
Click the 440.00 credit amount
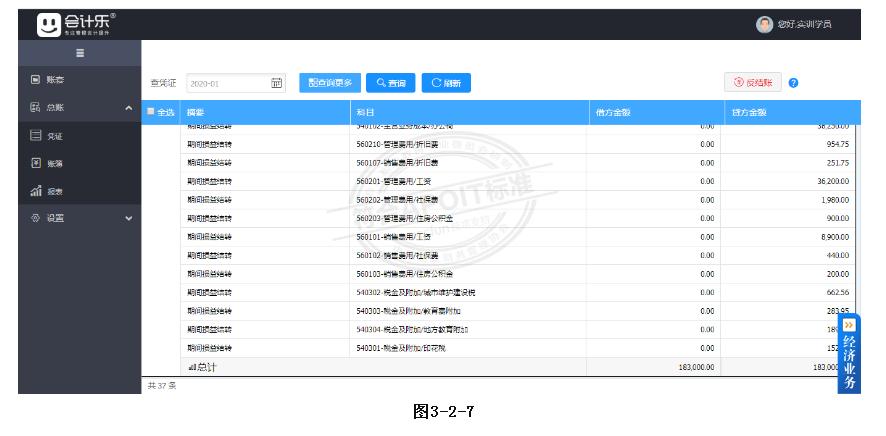tap(837, 255)
